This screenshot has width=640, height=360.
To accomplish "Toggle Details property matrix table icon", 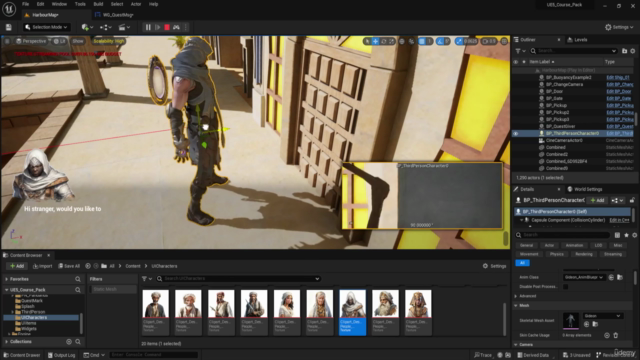I will [x=618, y=235].
